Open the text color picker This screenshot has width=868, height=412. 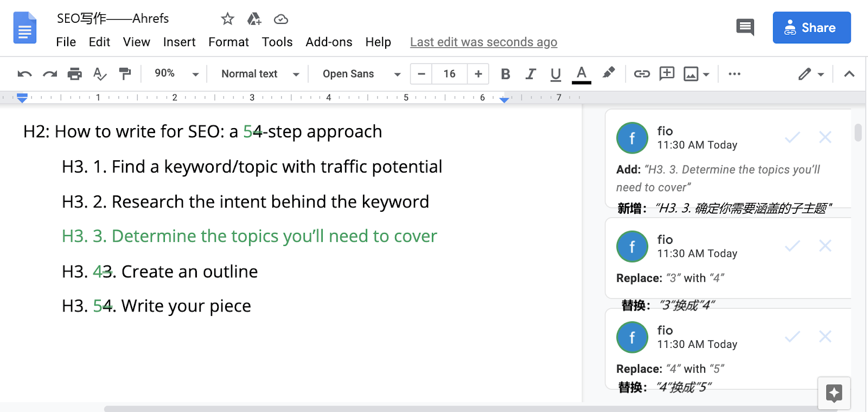(x=581, y=74)
